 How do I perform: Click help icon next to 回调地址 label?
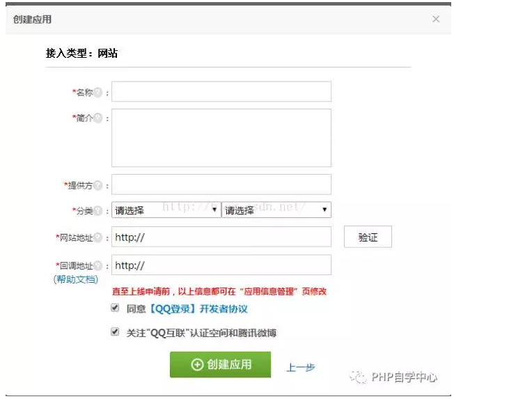[x=97, y=265]
